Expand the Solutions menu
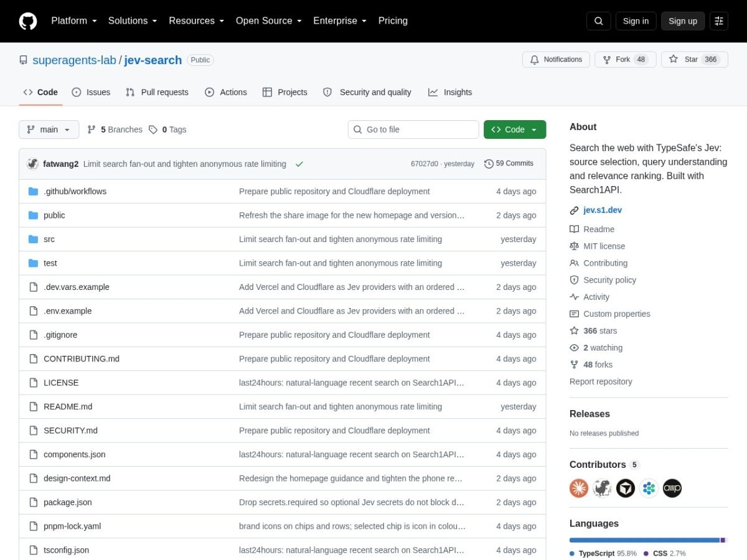Viewport: 747px width, 560px height. [x=133, y=21]
